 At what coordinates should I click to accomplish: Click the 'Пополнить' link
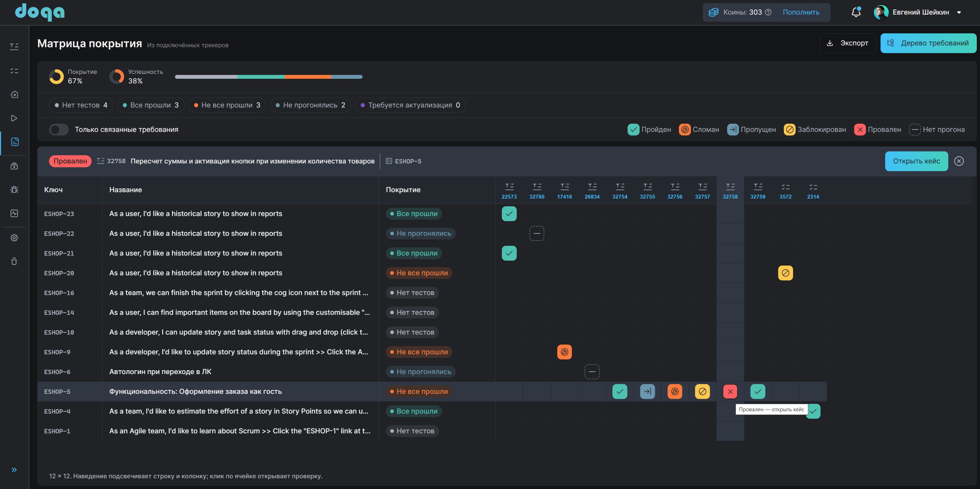801,12
